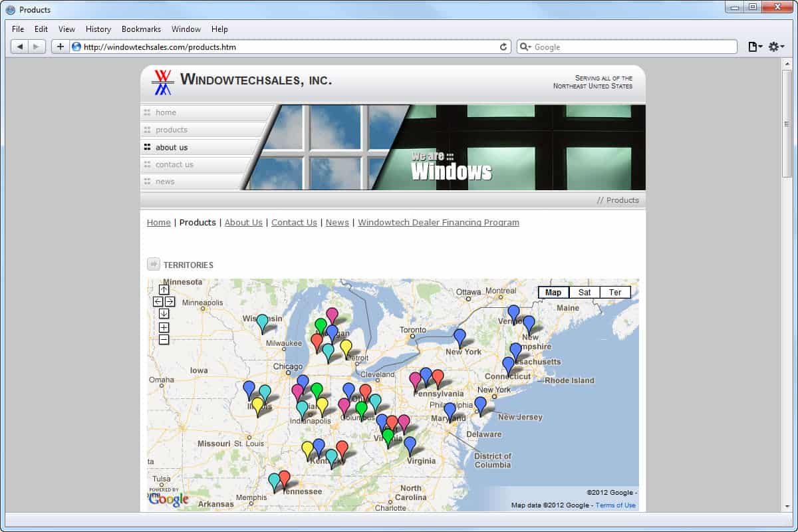
Task: Pan the map left with the left arrow
Action: tap(158, 301)
